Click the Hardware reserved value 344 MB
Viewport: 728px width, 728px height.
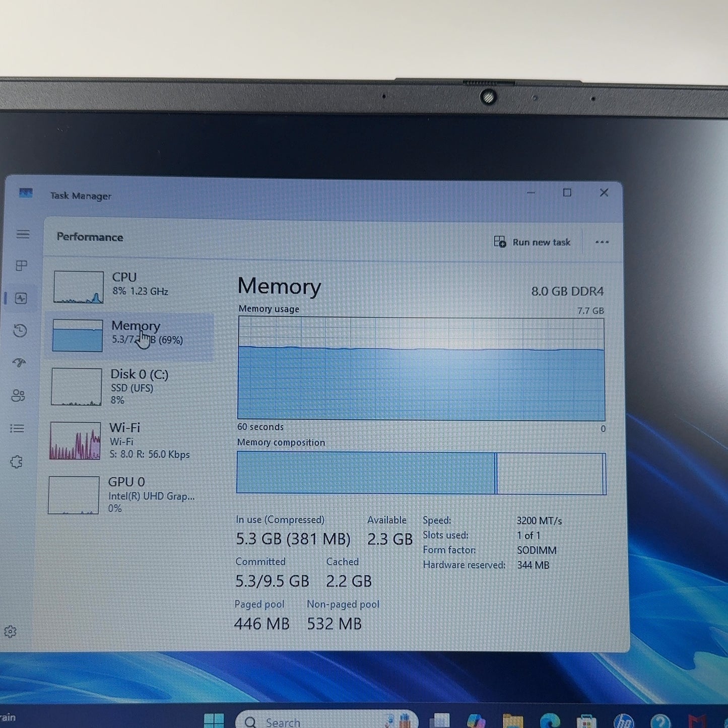click(x=533, y=565)
